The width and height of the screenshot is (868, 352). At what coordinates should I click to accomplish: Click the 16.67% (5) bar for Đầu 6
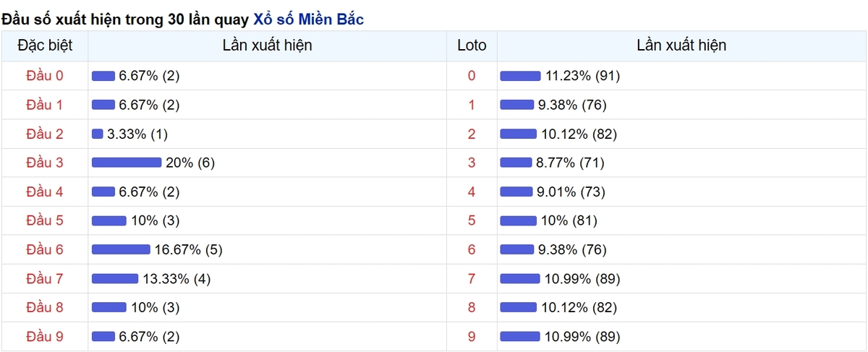click(x=121, y=249)
